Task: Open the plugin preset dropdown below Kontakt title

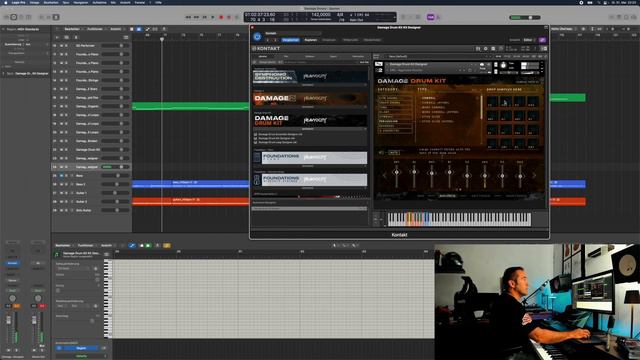Action: pos(293,33)
